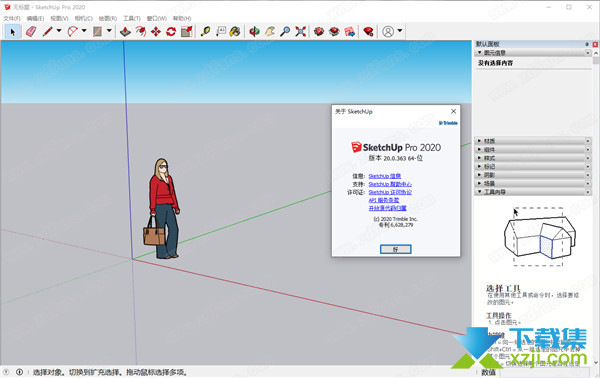Choose the Move tool with red arrows
This screenshot has width=600, height=378.
[156, 31]
